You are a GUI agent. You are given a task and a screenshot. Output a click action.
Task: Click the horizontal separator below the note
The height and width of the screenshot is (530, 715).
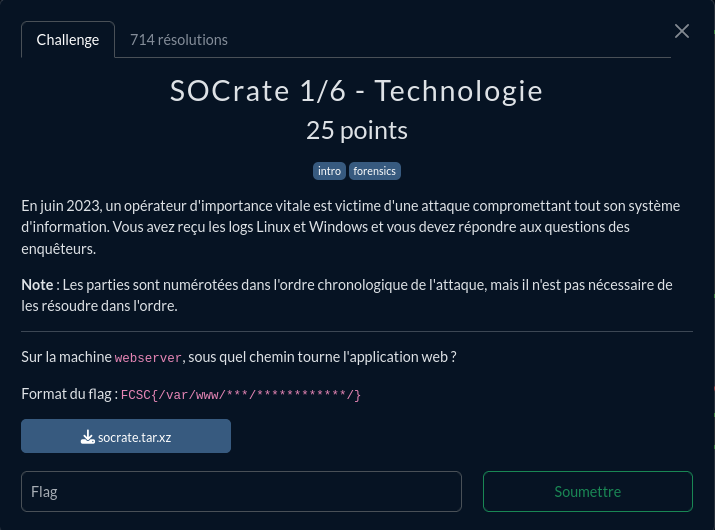(x=357, y=331)
